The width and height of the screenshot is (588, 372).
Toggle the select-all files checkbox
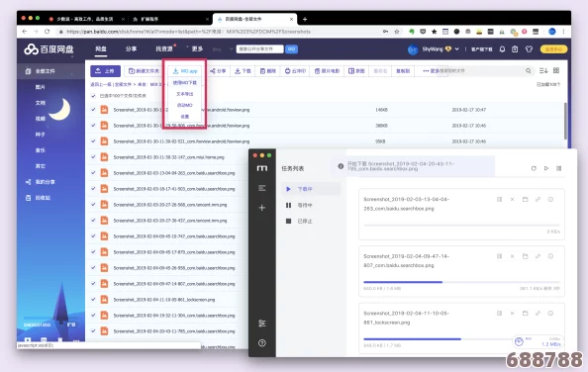(x=93, y=96)
